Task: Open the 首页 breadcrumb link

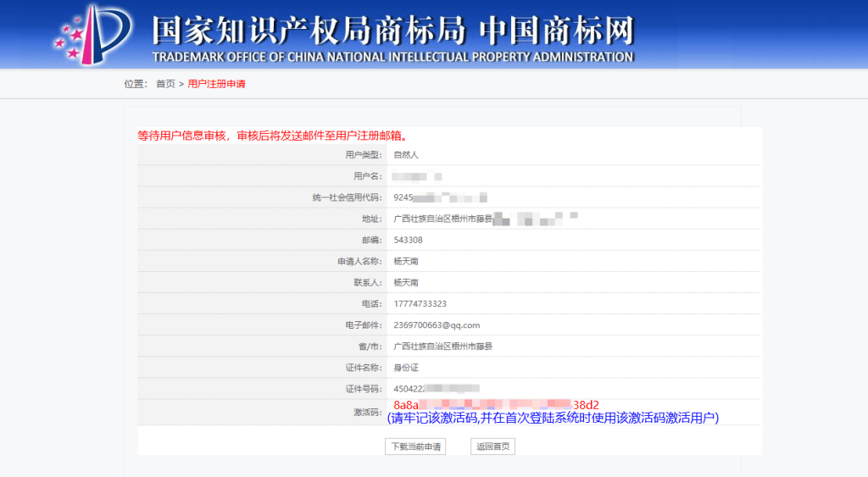Action: (x=165, y=84)
